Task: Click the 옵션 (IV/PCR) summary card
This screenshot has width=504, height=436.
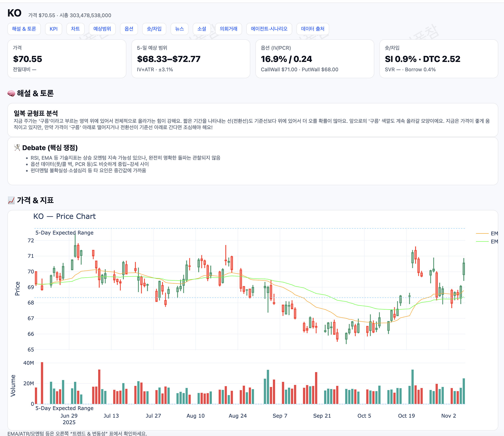Action: pos(314,59)
